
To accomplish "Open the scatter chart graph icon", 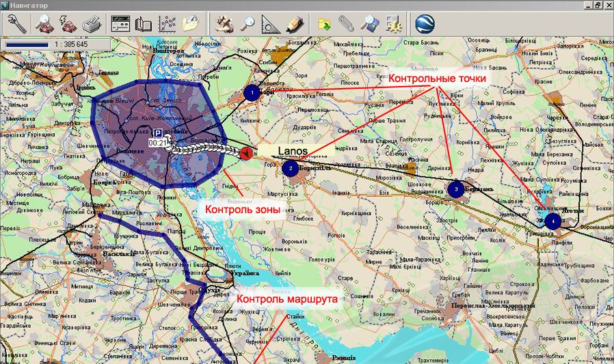I will (x=167, y=25).
